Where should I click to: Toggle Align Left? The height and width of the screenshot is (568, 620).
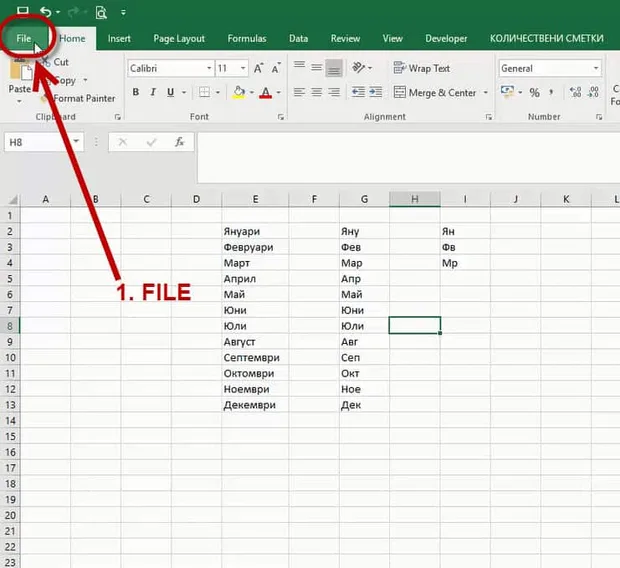pyautogui.click(x=299, y=93)
